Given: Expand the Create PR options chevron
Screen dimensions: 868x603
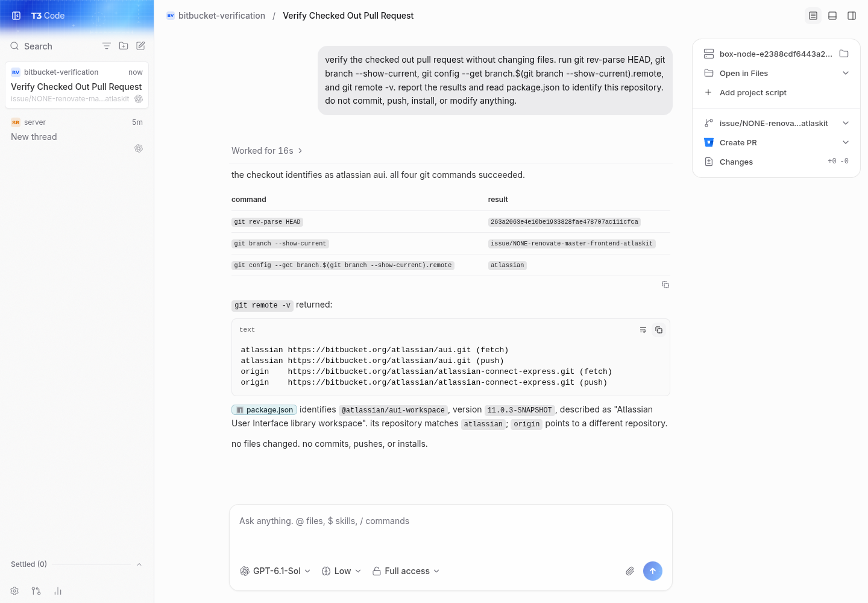Looking at the screenshot, I should coord(846,142).
